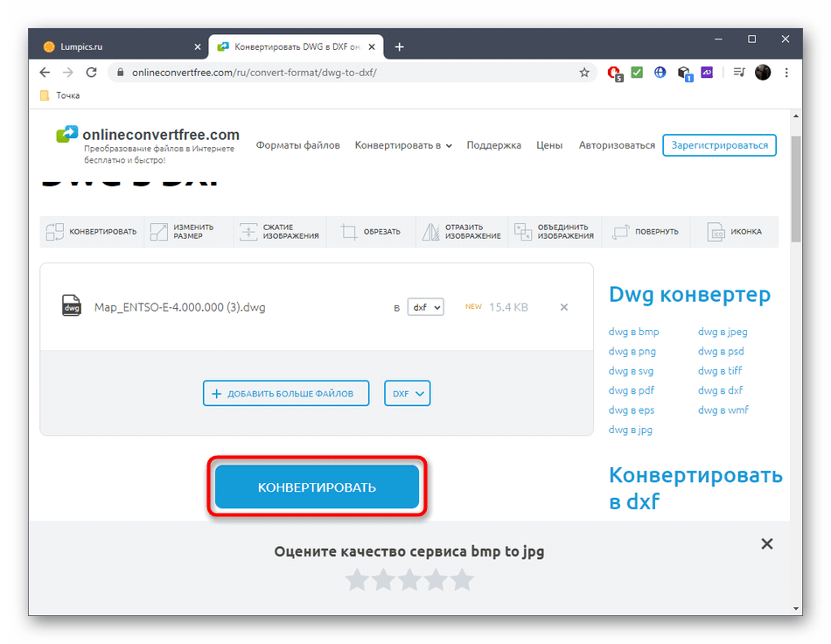Close the service rating banner

point(767,544)
